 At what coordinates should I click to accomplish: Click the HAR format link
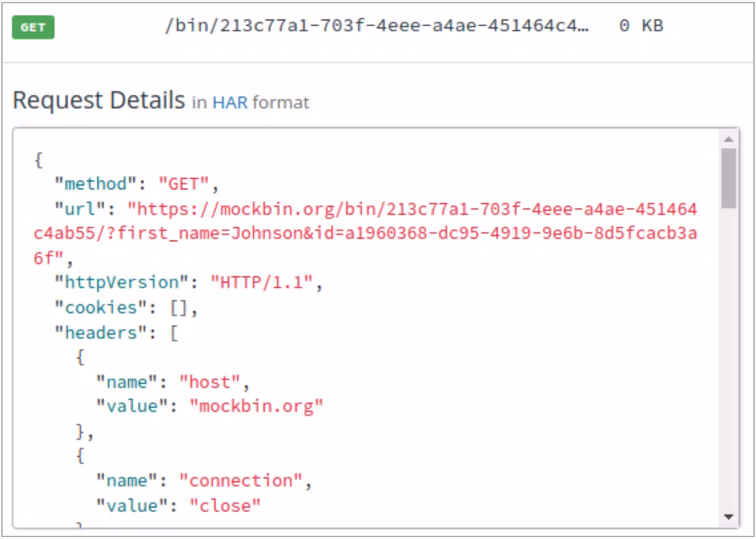230,102
